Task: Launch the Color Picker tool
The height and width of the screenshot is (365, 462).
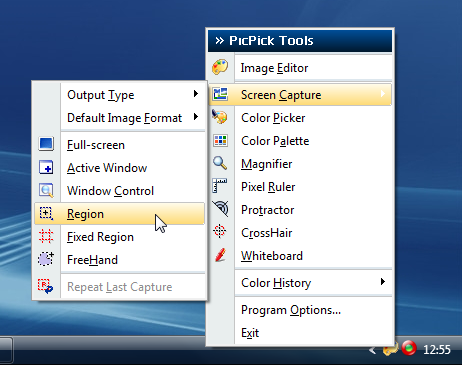Action: point(300,118)
